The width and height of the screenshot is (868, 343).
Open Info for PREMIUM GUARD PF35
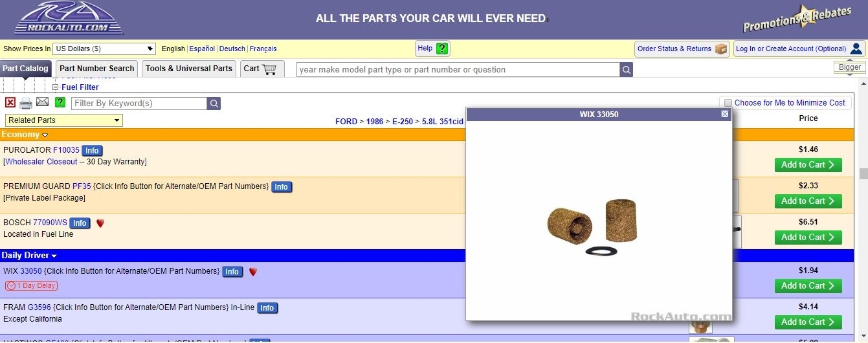(282, 187)
